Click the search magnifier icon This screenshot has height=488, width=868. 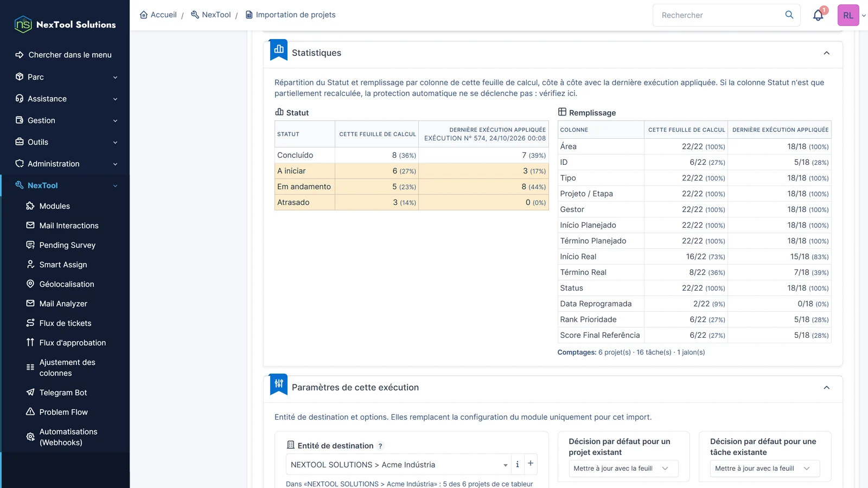pos(789,15)
